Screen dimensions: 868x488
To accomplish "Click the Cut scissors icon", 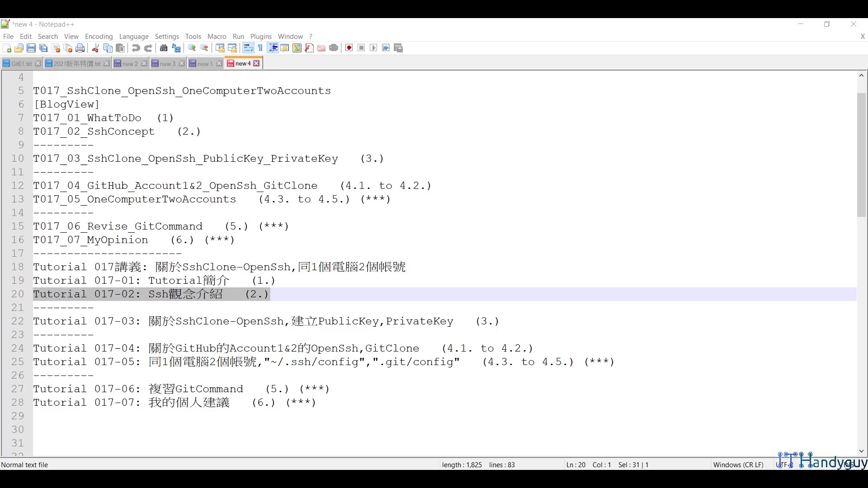I will point(95,48).
